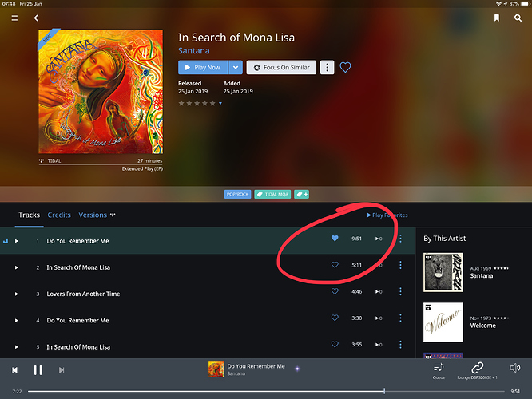This screenshot has height=399, width=532.
Task: Click the iPad battery status indicator
Action: coord(525,4)
